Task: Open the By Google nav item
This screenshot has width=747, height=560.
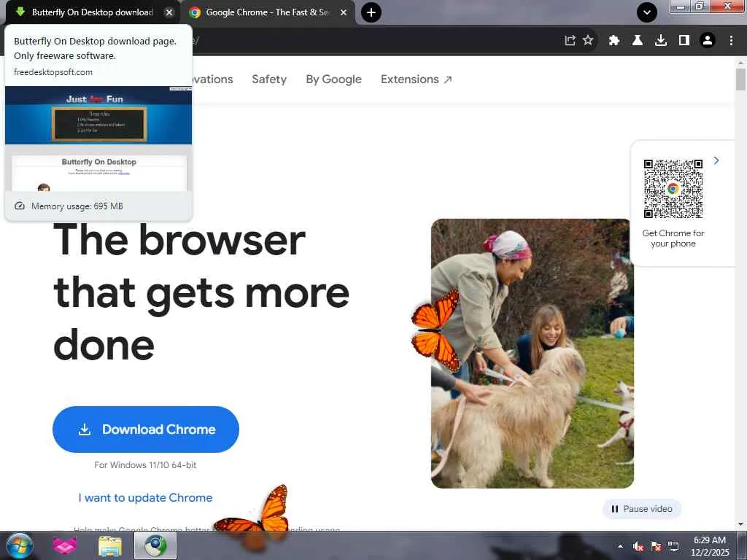Action: [333, 79]
